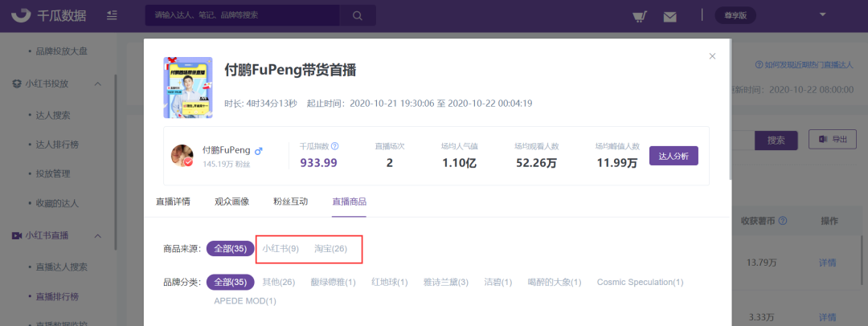Click the 933.99 千瓜指数 value
This screenshot has height=326, width=868.
coord(319,163)
